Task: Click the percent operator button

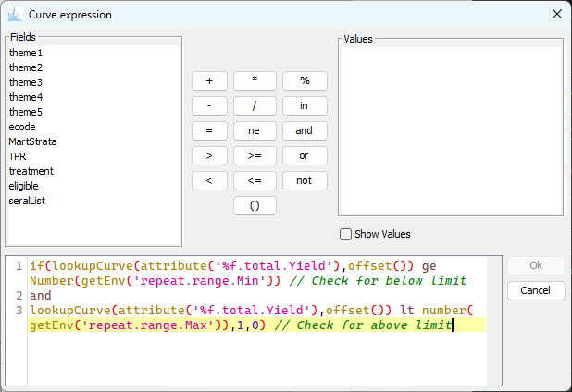Action: click(x=305, y=80)
